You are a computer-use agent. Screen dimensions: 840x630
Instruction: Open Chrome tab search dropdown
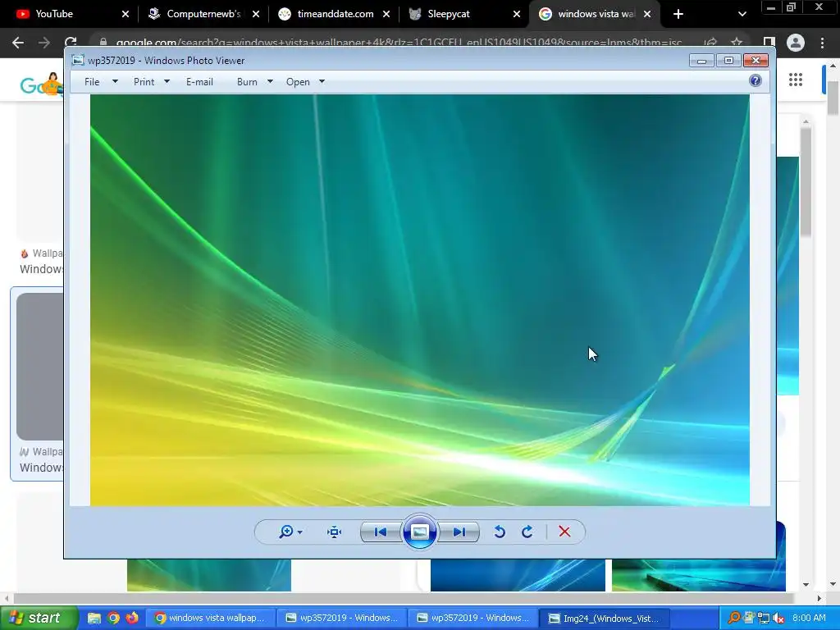pos(742,14)
